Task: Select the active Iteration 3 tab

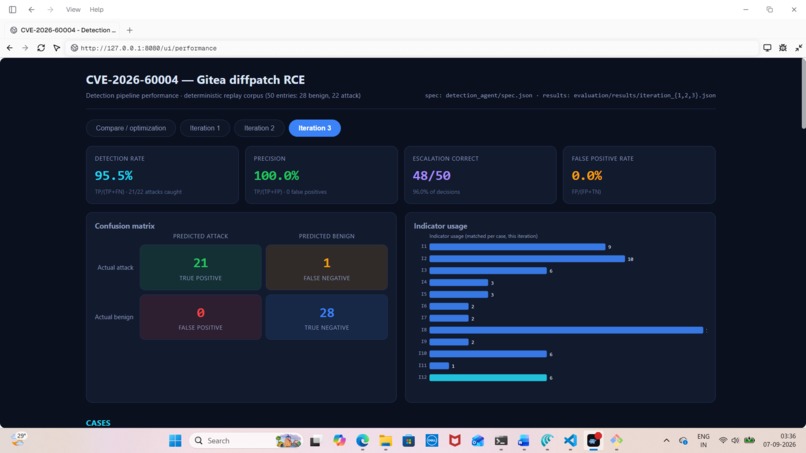Action: (315, 128)
